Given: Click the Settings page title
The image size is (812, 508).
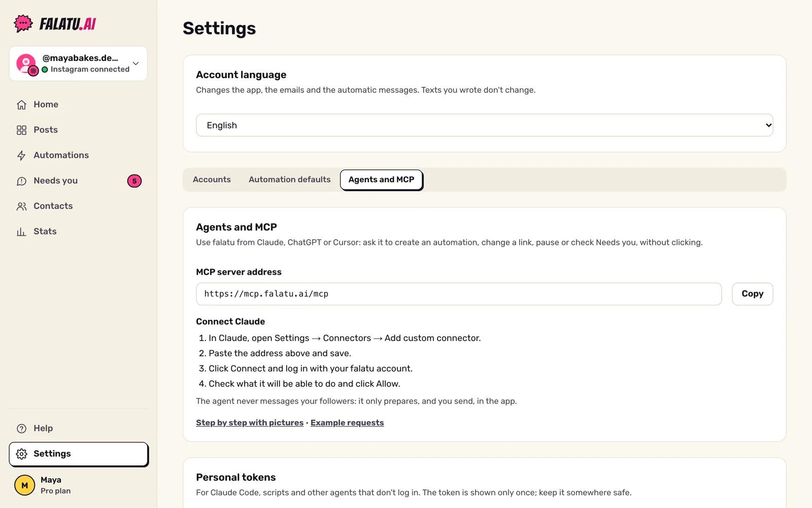Looking at the screenshot, I should (219, 28).
